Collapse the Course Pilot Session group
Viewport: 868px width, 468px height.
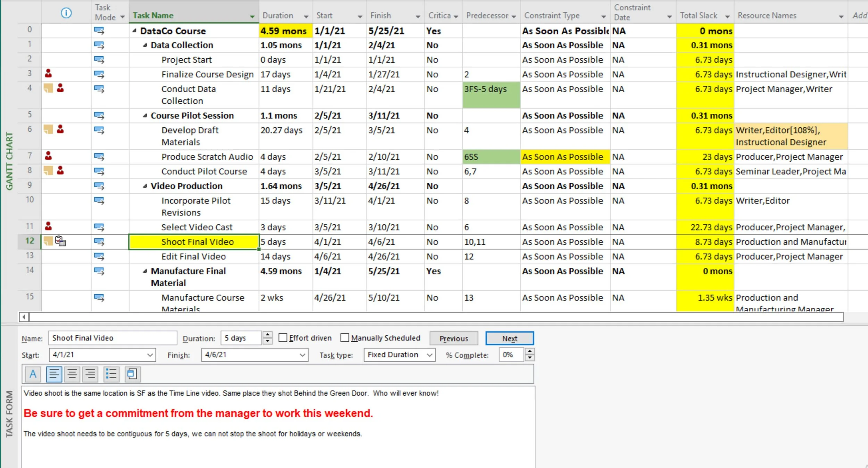(x=145, y=115)
